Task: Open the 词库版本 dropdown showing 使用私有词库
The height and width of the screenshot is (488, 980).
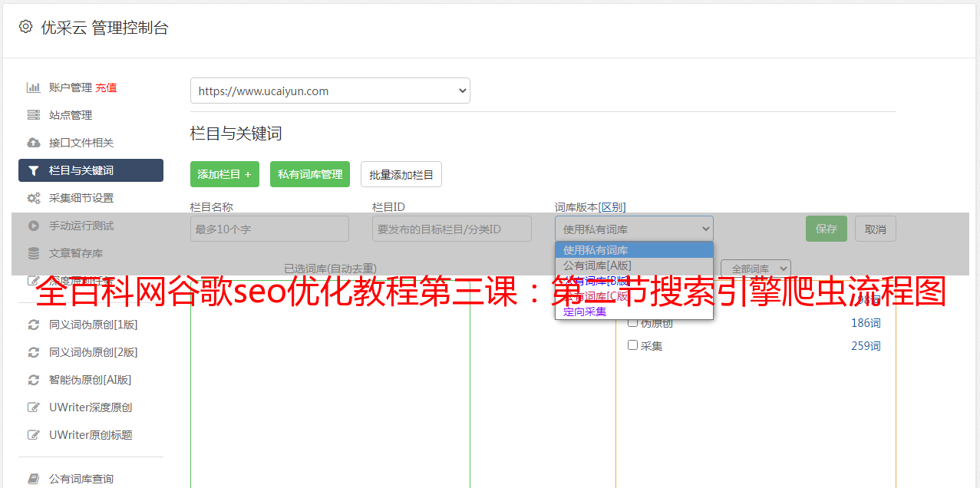Action: point(634,229)
